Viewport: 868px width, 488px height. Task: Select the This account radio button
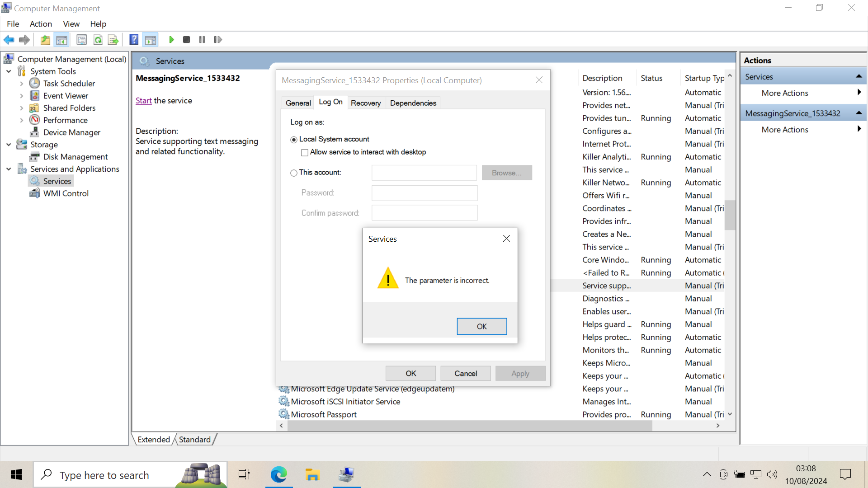294,173
